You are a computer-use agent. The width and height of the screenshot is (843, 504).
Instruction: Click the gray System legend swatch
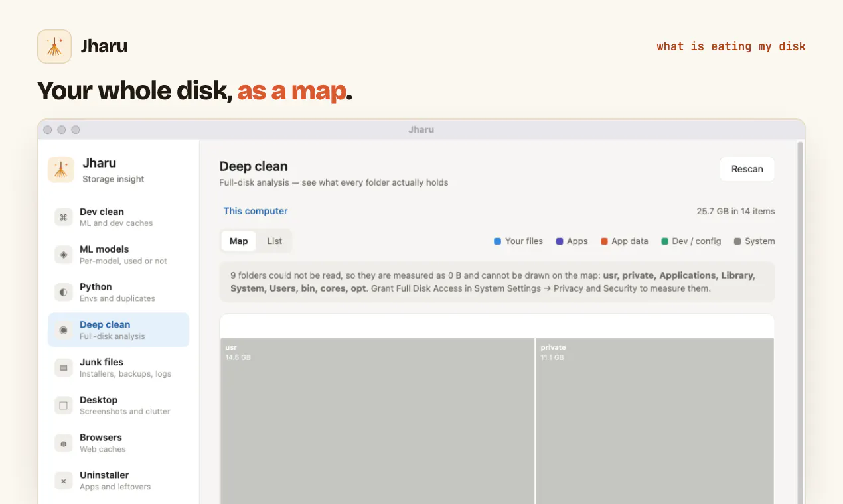click(x=737, y=241)
